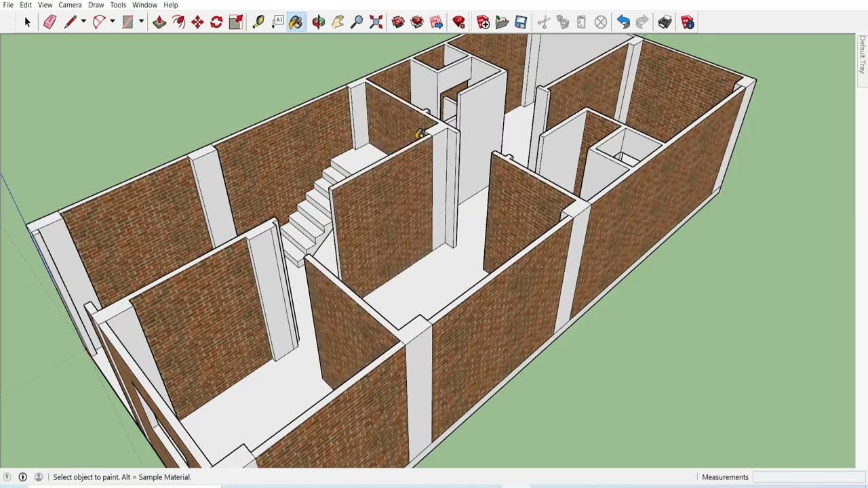Open the File menu

pos(8,5)
